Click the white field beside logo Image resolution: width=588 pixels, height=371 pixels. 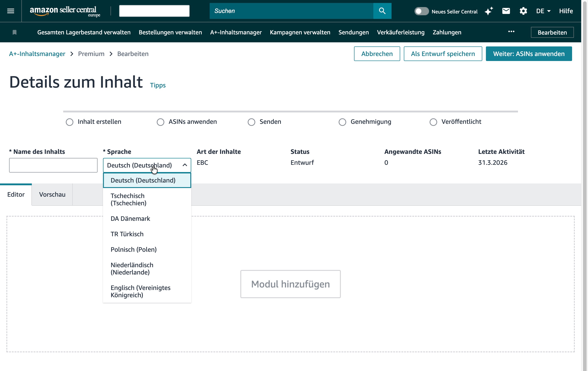point(154,11)
